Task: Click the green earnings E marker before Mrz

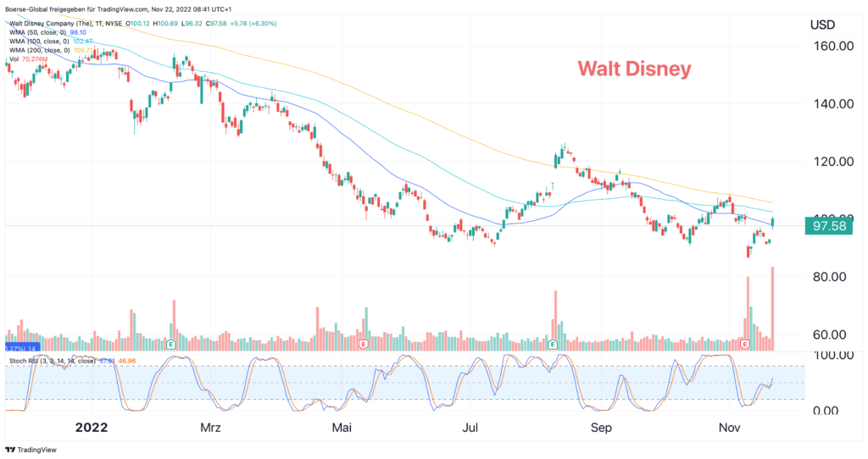Action: pyautogui.click(x=171, y=345)
